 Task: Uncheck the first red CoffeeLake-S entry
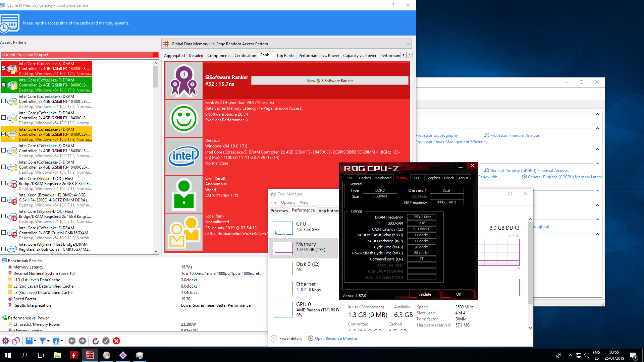[4, 68]
